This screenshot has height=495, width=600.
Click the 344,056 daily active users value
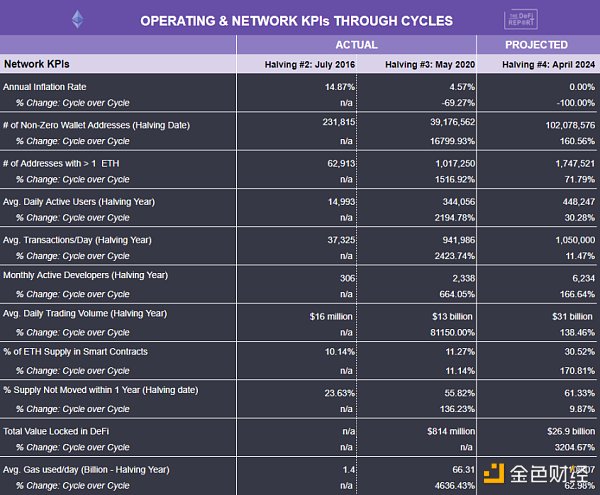[x=459, y=202]
